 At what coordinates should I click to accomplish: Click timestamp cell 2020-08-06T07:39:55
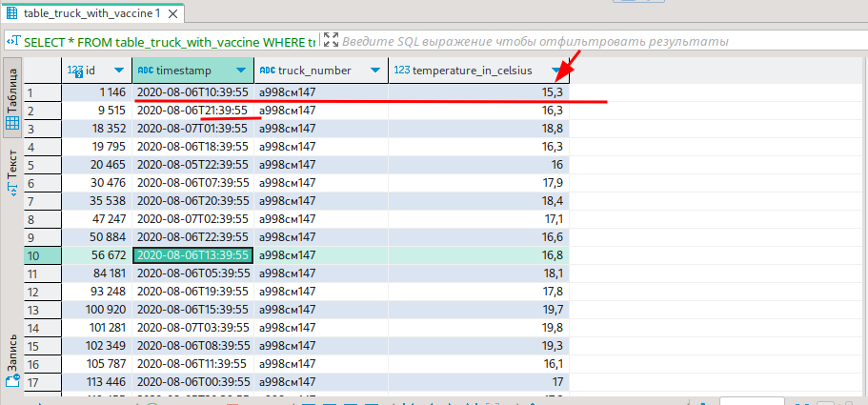click(193, 183)
